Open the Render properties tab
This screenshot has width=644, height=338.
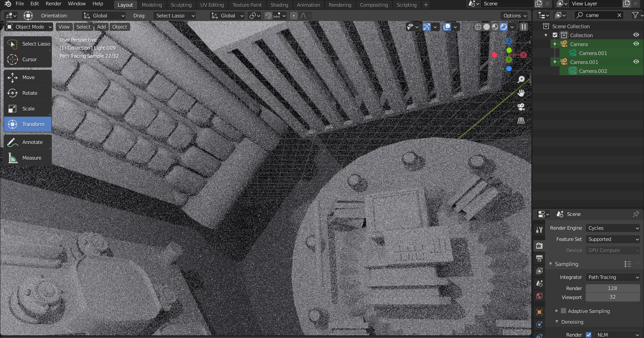pyautogui.click(x=539, y=245)
